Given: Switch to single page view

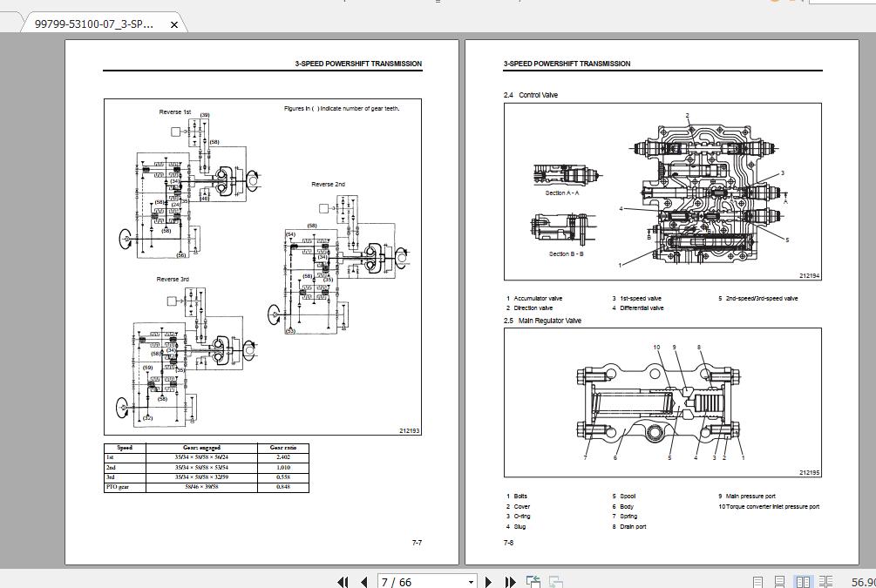Looking at the screenshot, I should tap(757, 580).
